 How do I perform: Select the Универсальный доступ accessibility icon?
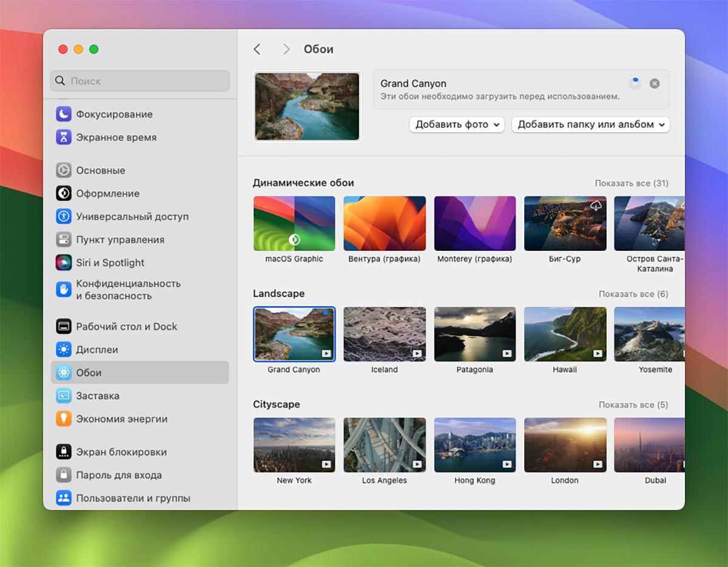pos(64,217)
